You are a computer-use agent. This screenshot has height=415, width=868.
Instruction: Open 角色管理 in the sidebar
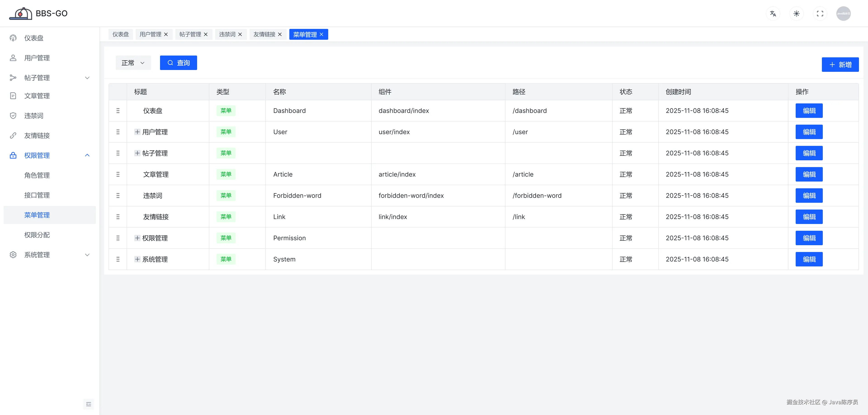click(37, 175)
